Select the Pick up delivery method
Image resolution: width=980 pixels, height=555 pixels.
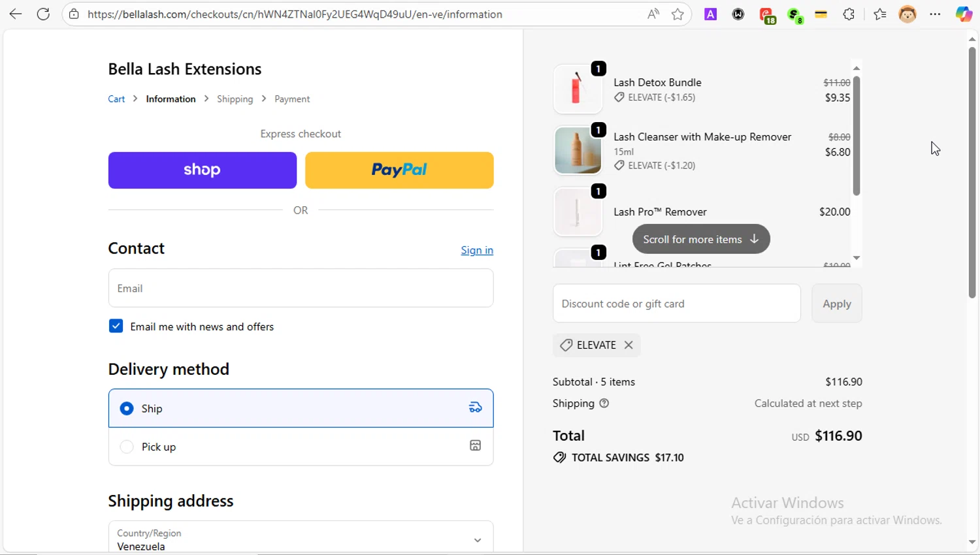click(127, 447)
